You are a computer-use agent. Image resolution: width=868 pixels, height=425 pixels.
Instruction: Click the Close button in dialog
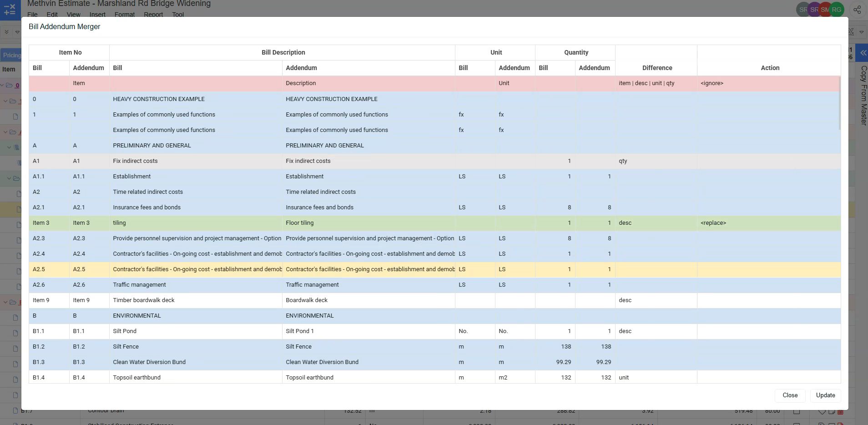pos(790,395)
